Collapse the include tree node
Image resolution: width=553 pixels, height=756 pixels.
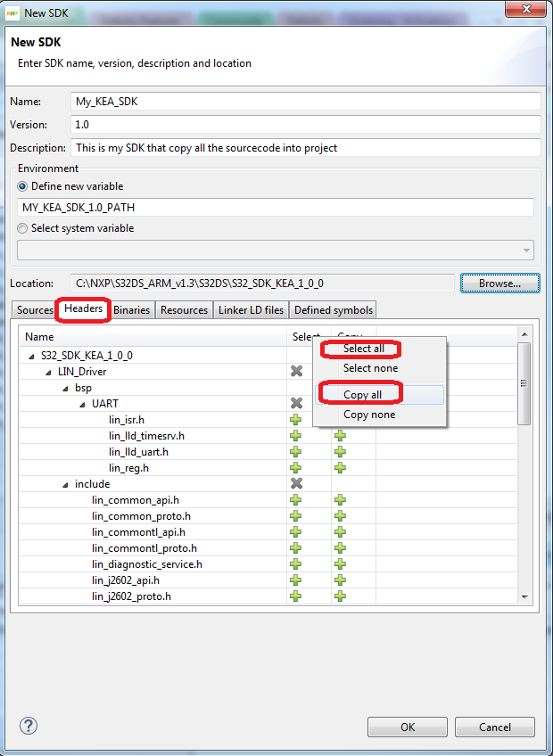pos(65,485)
